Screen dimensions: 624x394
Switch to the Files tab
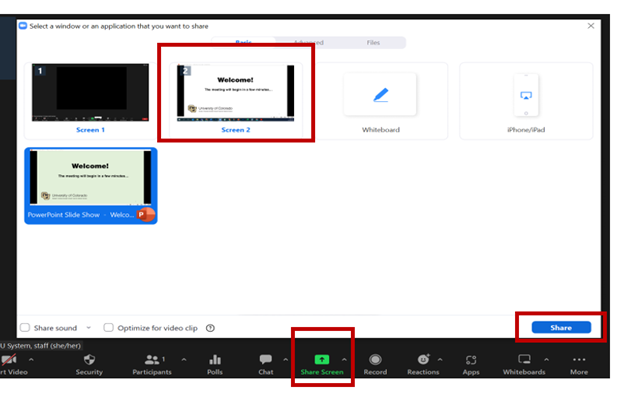(373, 43)
